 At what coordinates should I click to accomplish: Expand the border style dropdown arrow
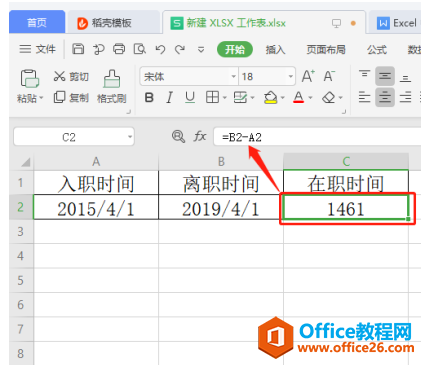point(224,98)
